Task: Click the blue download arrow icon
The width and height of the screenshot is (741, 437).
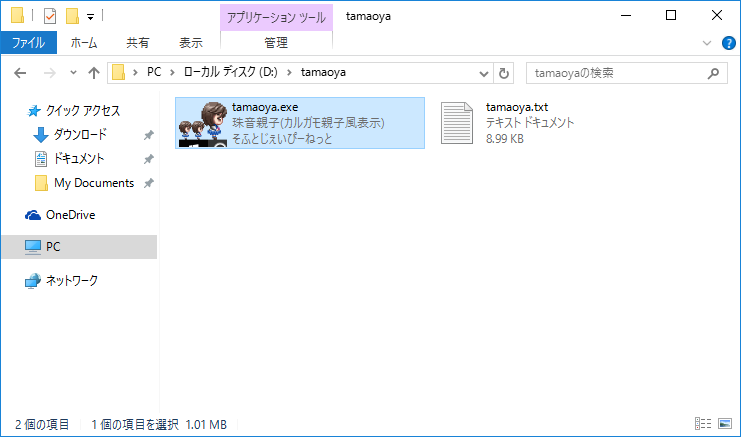Action: tap(41, 135)
